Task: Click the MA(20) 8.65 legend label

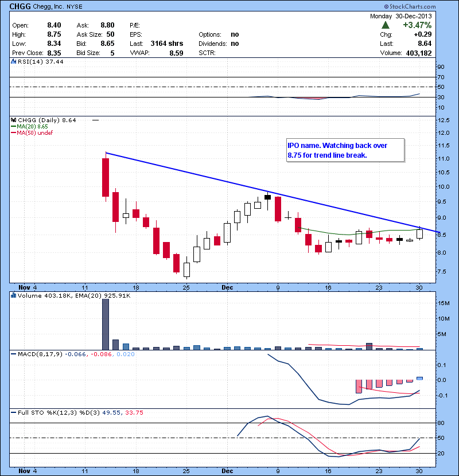Action: 32,126
